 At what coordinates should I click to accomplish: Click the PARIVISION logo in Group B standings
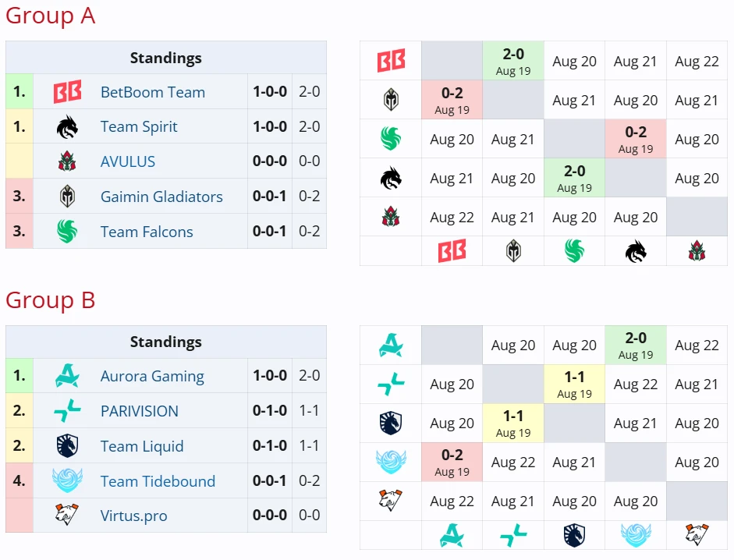click(x=67, y=410)
